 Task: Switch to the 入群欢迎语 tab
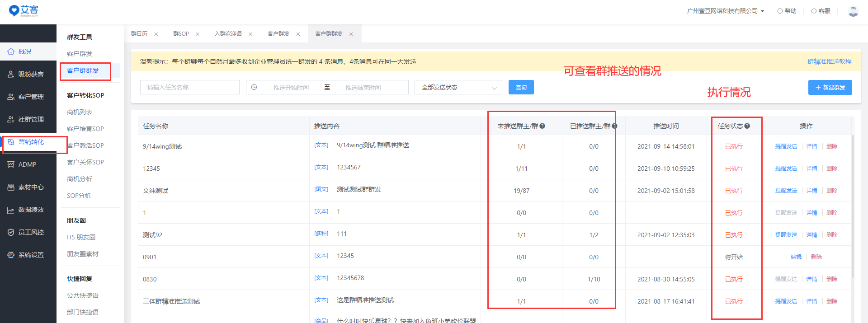[x=228, y=34]
